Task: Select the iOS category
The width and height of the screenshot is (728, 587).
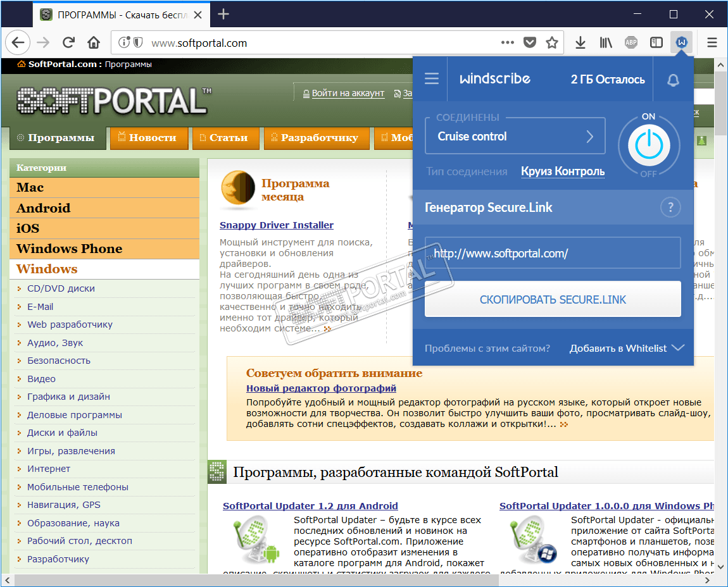Action: click(x=104, y=228)
